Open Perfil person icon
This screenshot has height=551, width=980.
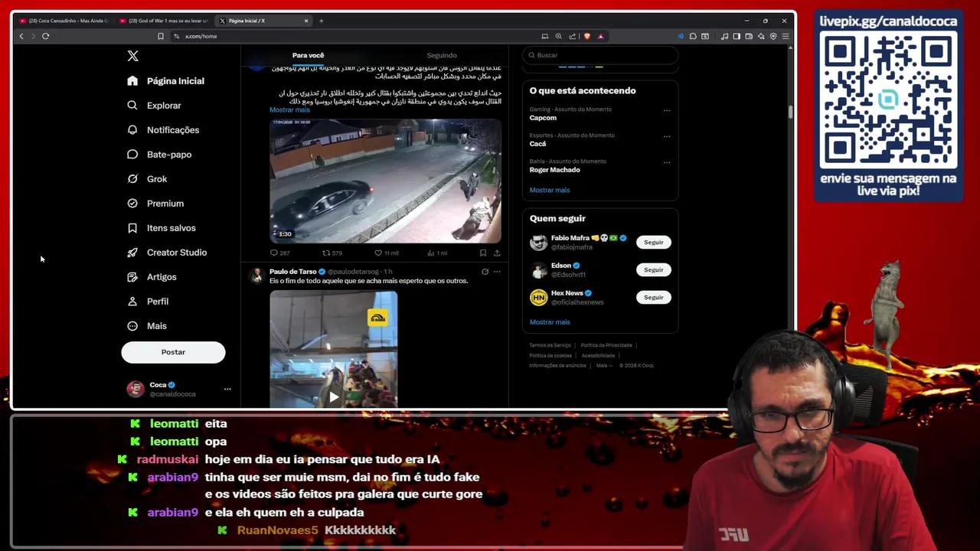tap(132, 302)
